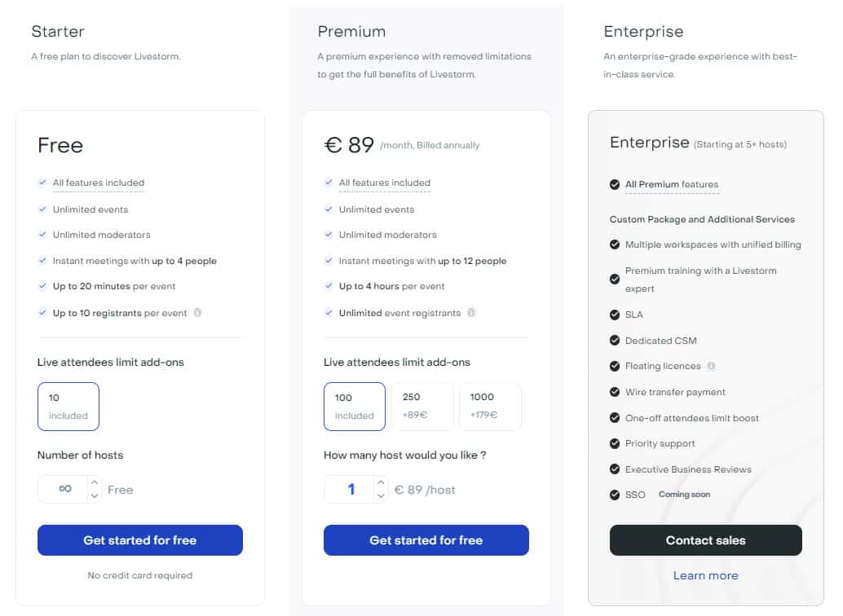Screen dimensions: 843x616
Task: Click info icon beside "Up to 10 registrants per event"
Action: pos(197,312)
